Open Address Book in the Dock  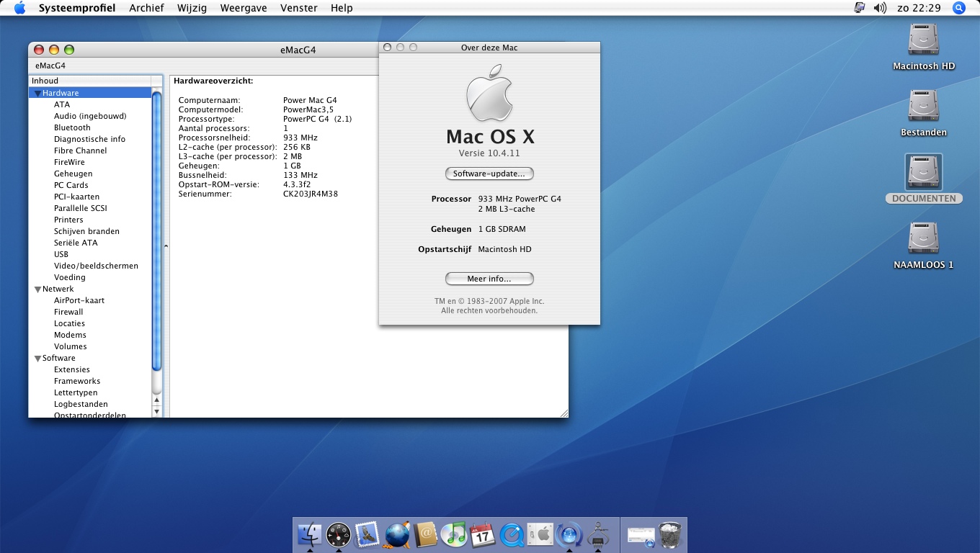[x=426, y=535]
